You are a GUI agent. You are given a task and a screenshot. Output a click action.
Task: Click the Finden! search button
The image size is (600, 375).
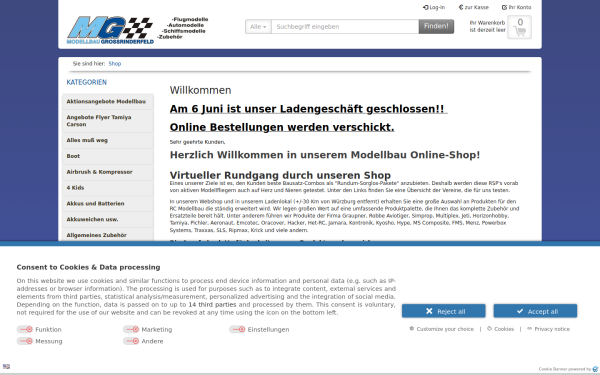click(x=436, y=26)
